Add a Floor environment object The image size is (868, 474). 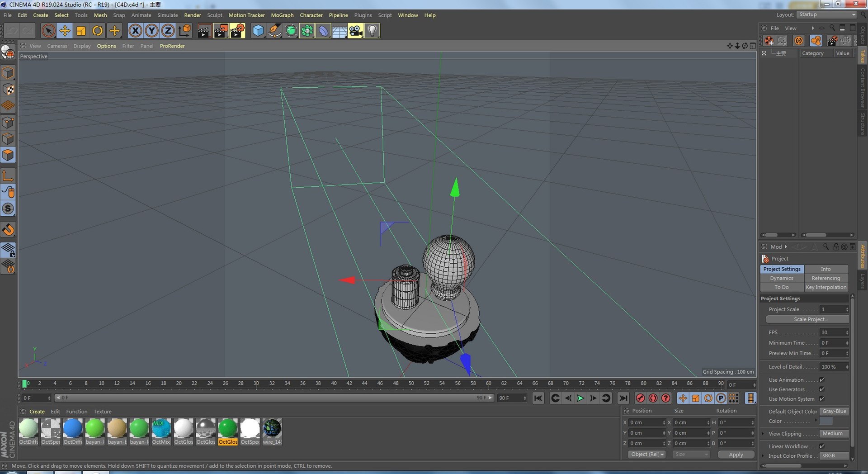pyautogui.click(x=340, y=31)
